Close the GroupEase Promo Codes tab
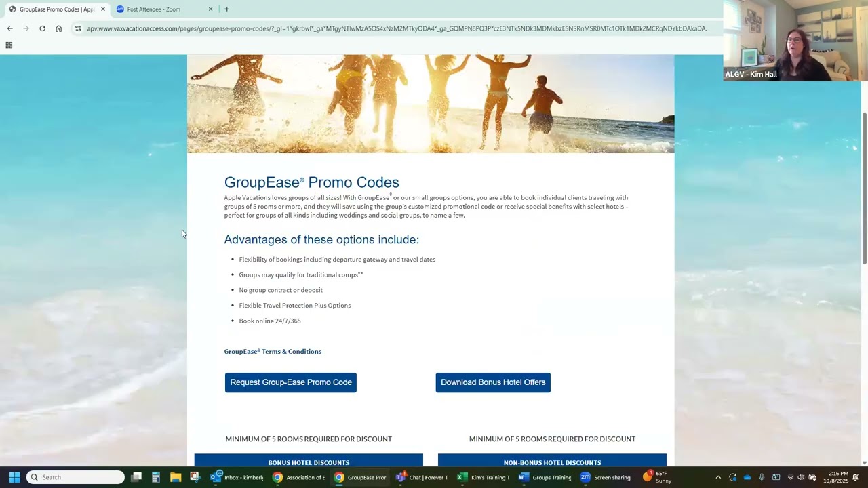The image size is (868, 488). tap(103, 9)
